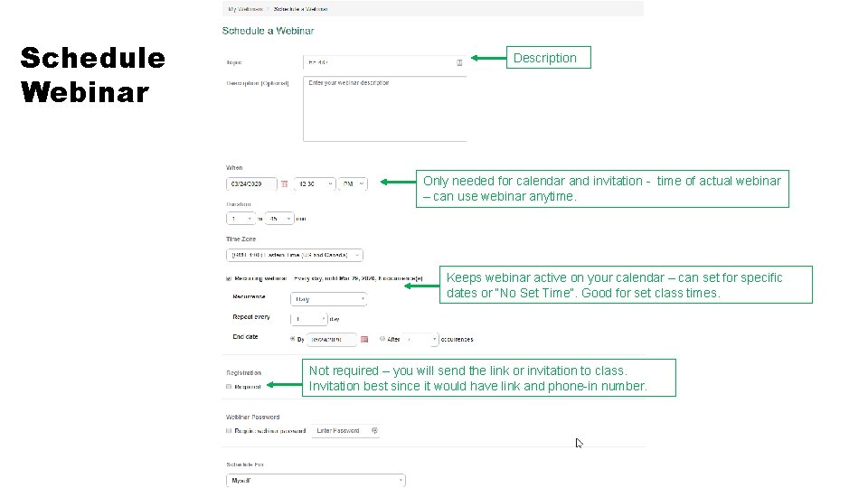Select the End date By radio button
The image size is (868, 488).
pos(292,339)
